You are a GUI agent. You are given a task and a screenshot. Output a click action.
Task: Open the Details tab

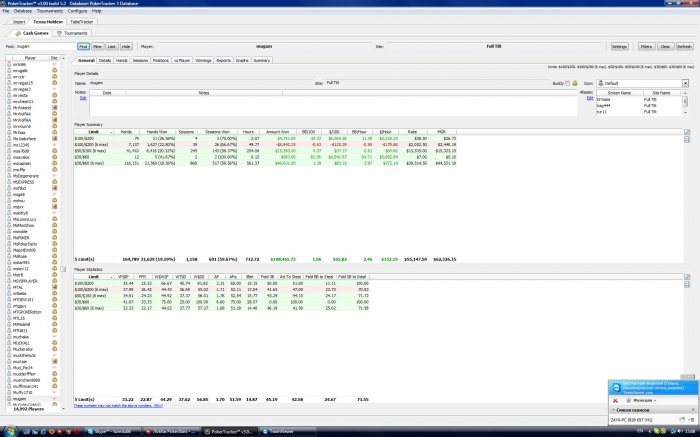[x=105, y=60]
